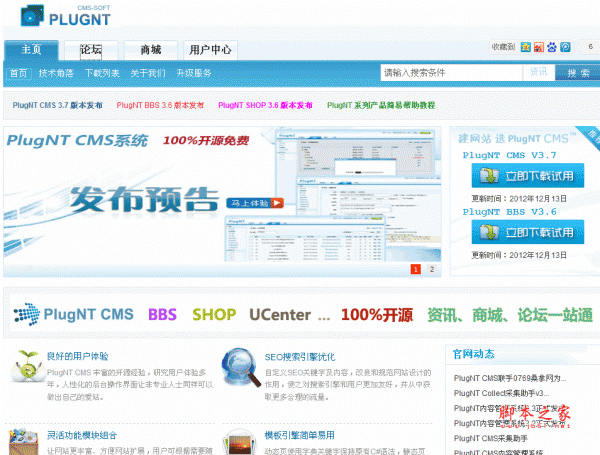Screen dimensions: 600x455
Task: Click the photo icon for 模板引擎简单易用
Action: (x=240, y=442)
